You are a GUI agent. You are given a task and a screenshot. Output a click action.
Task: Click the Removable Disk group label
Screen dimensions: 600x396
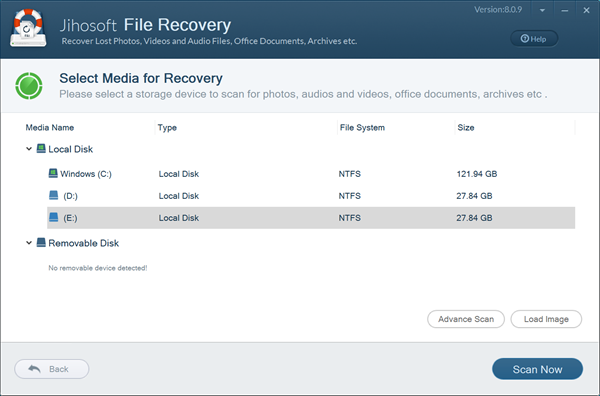[x=83, y=243]
